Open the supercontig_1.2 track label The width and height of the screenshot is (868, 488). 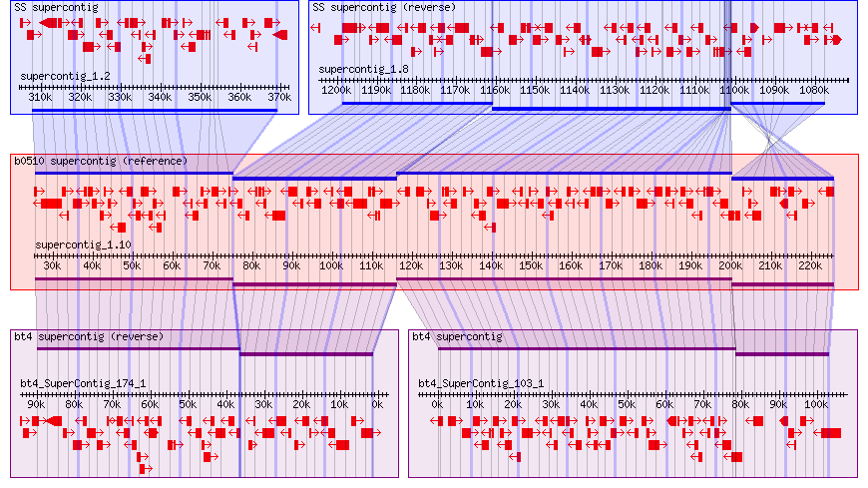(x=65, y=76)
